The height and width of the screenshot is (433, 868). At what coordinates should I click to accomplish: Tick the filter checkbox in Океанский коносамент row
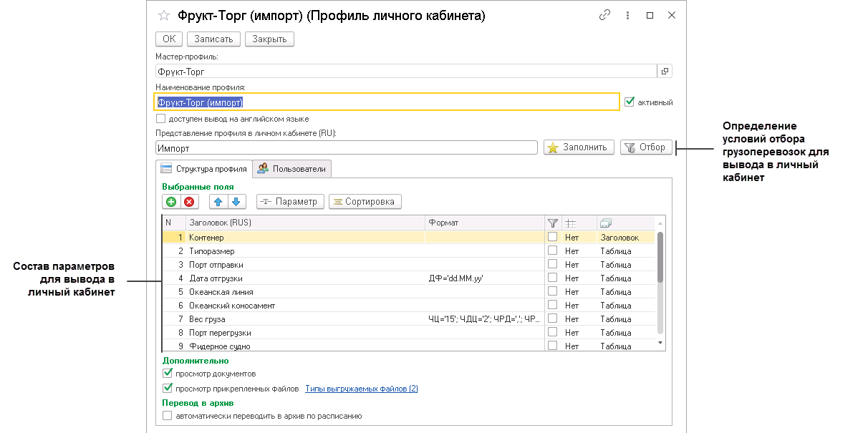553,305
